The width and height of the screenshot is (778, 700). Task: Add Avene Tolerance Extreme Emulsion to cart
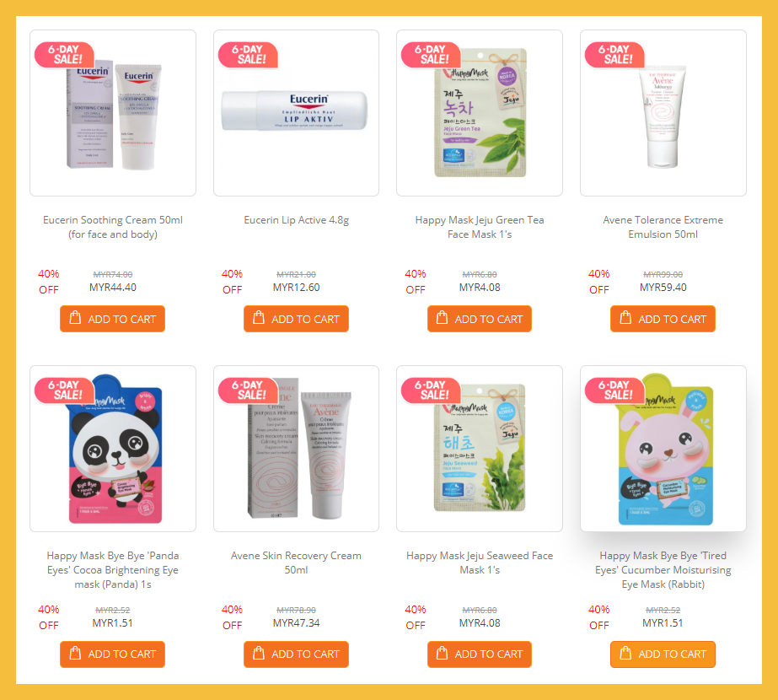[x=663, y=319]
